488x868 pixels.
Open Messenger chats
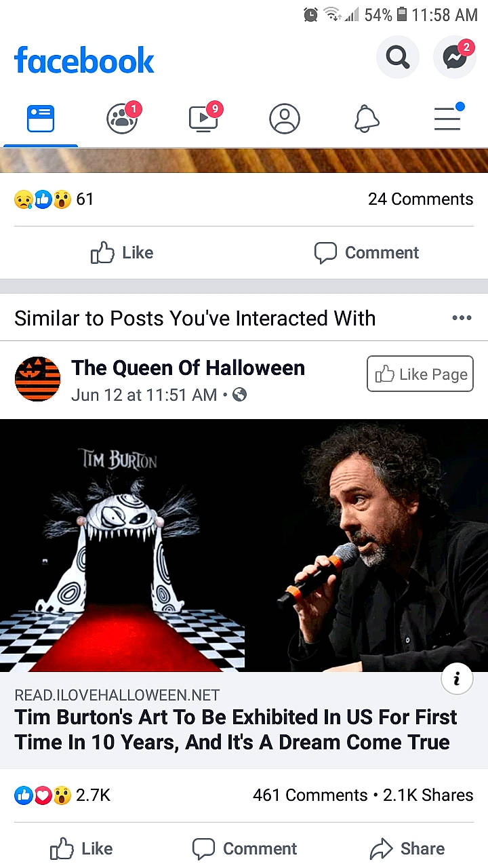[455, 57]
